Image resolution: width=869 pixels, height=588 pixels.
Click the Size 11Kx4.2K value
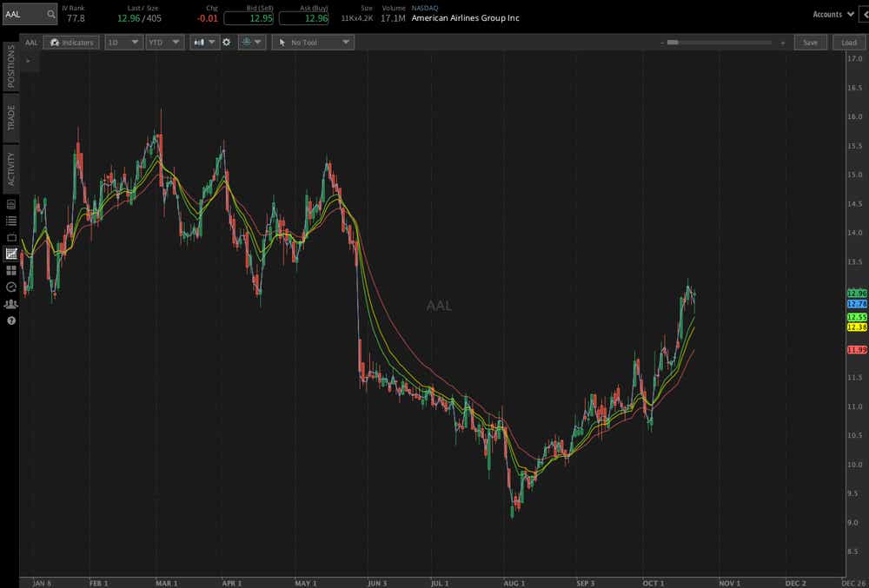click(x=357, y=18)
